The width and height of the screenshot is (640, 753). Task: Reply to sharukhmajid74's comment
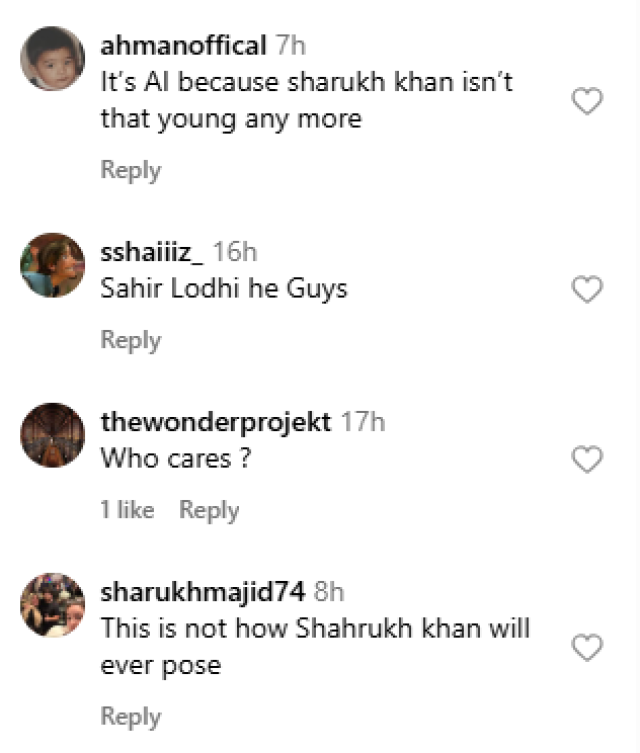click(131, 717)
